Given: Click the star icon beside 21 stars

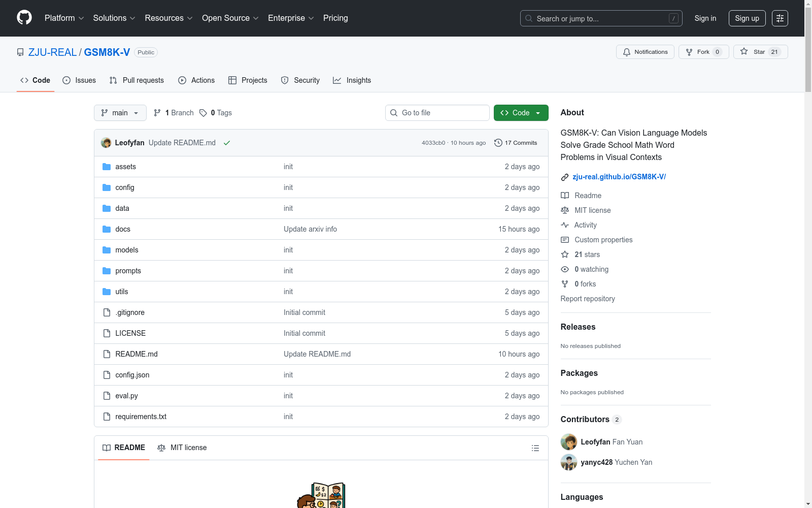Looking at the screenshot, I should coord(565,255).
